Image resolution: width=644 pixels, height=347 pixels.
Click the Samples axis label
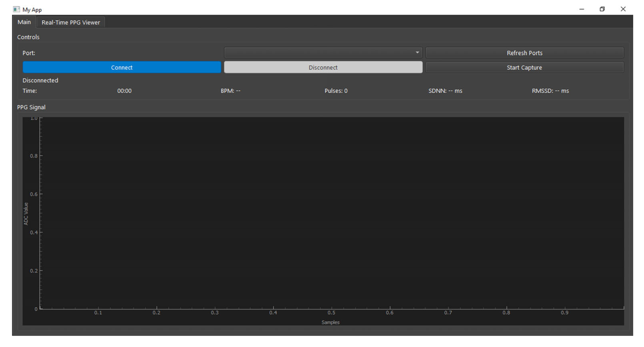point(330,322)
